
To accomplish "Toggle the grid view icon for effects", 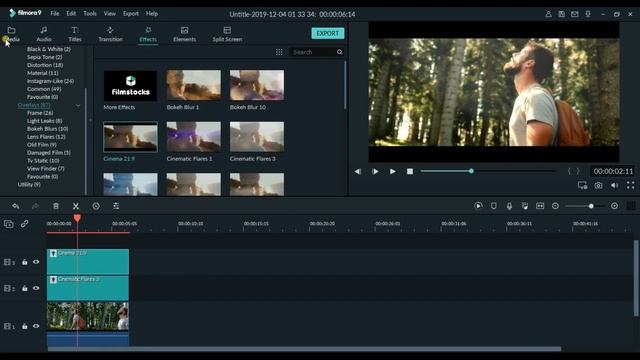I will [x=279, y=52].
